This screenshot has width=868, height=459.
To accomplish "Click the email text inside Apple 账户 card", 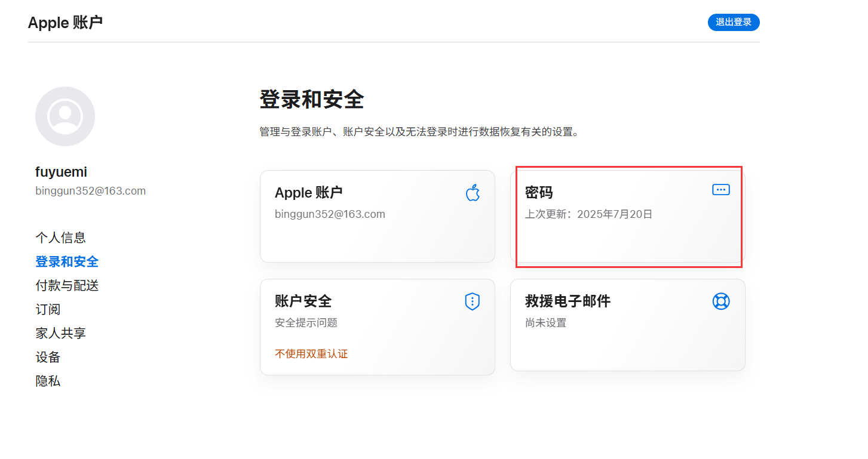I will click(x=330, y=214).
